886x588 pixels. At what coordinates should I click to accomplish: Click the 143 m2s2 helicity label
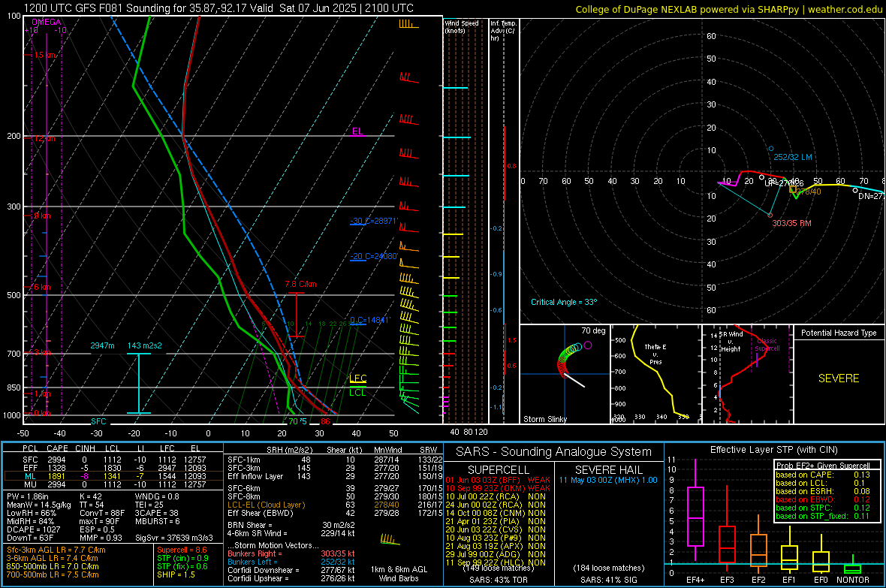point(145,345)
